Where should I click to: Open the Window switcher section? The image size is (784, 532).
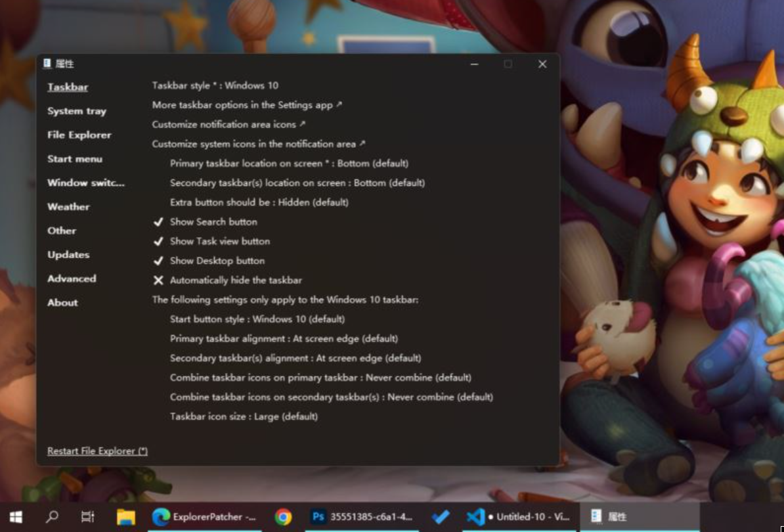(86, 183)
